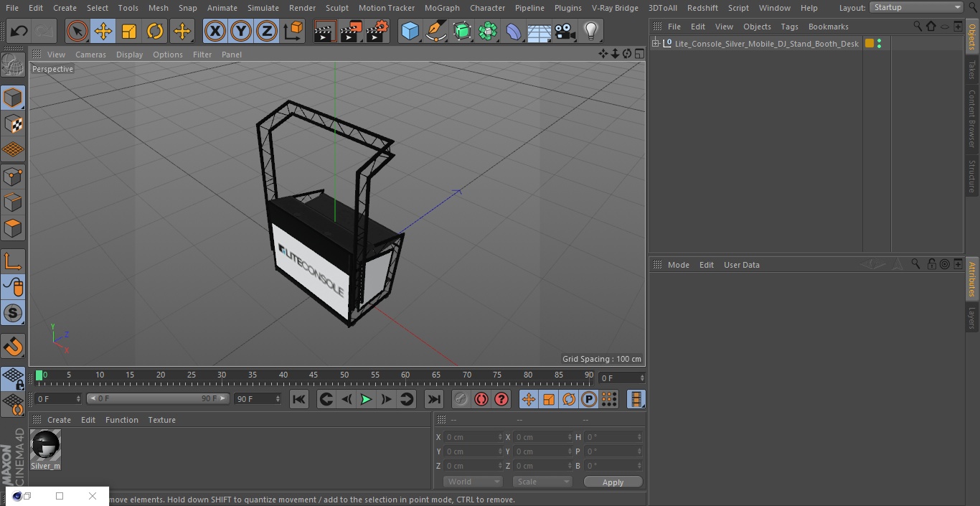This screenshot has width=980, height=506.
Task: Toggle Y axis lock
Action: [x=241, y=31]
